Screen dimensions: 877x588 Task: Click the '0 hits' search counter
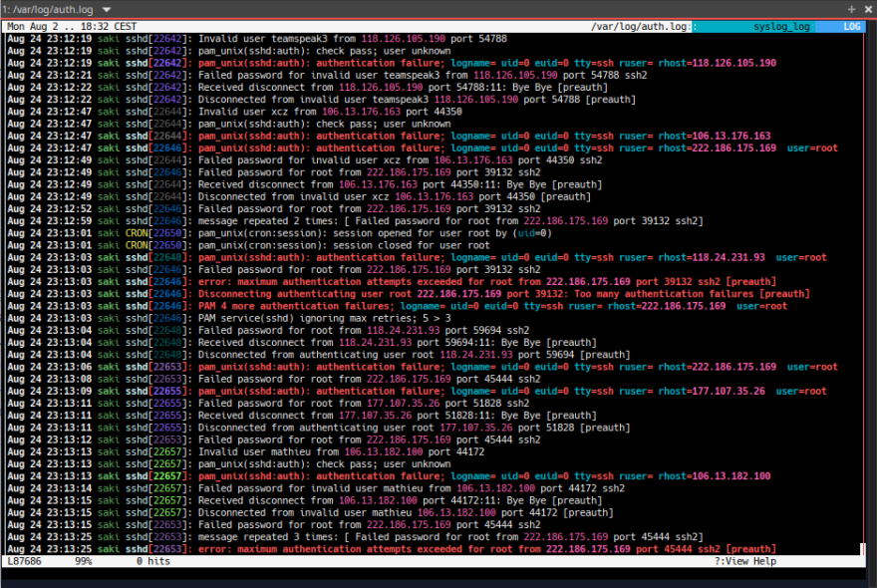(153, 561)
